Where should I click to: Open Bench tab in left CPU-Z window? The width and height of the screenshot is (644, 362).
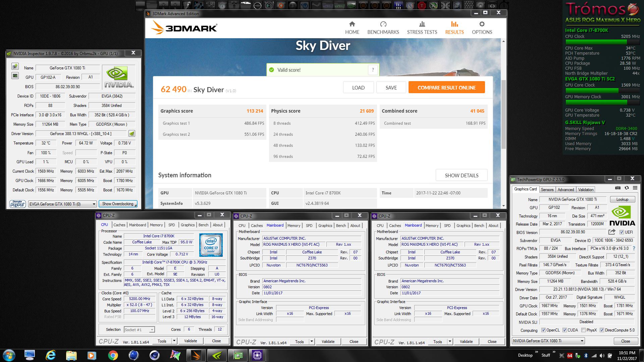(203, 225)
